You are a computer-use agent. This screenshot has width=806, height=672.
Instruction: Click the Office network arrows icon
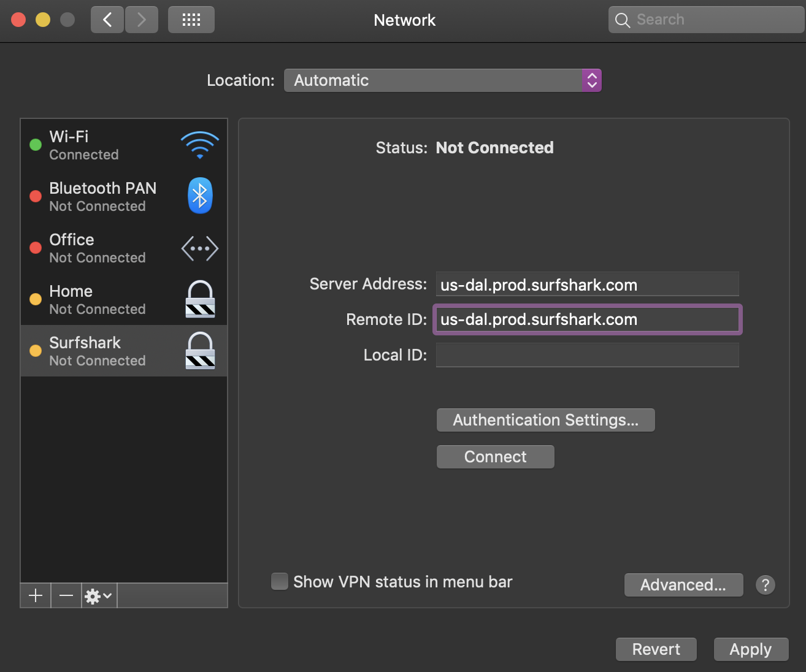click(200, 248)
